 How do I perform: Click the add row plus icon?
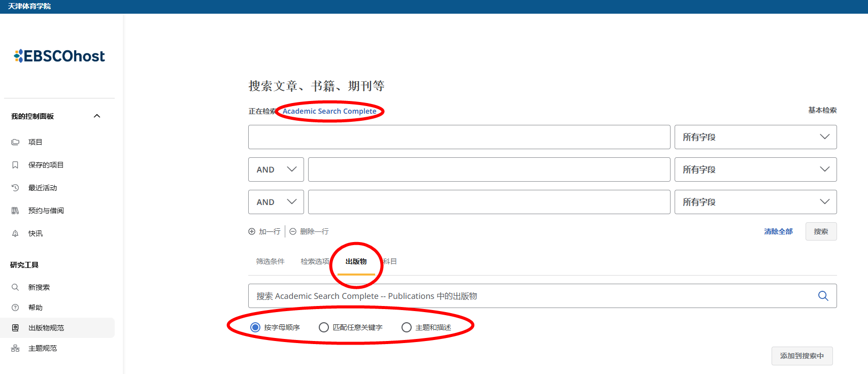252,231
